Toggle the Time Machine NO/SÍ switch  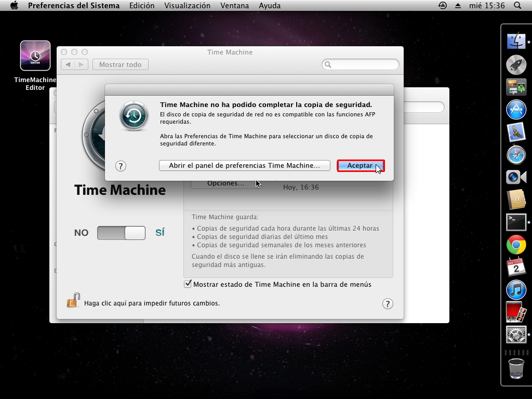[x=121, y=233]
